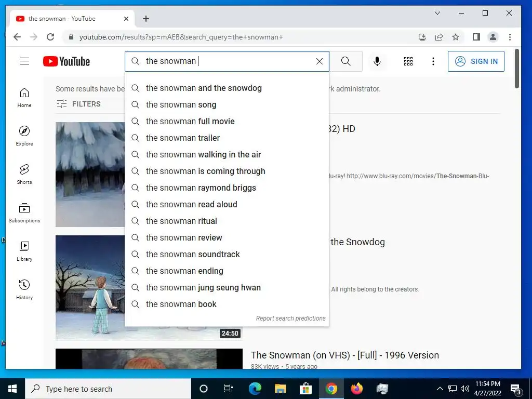This screenshot has width=532, height=399.
Task: Choose suggestion 'the snowman trailer'
Action: [227, 138]
